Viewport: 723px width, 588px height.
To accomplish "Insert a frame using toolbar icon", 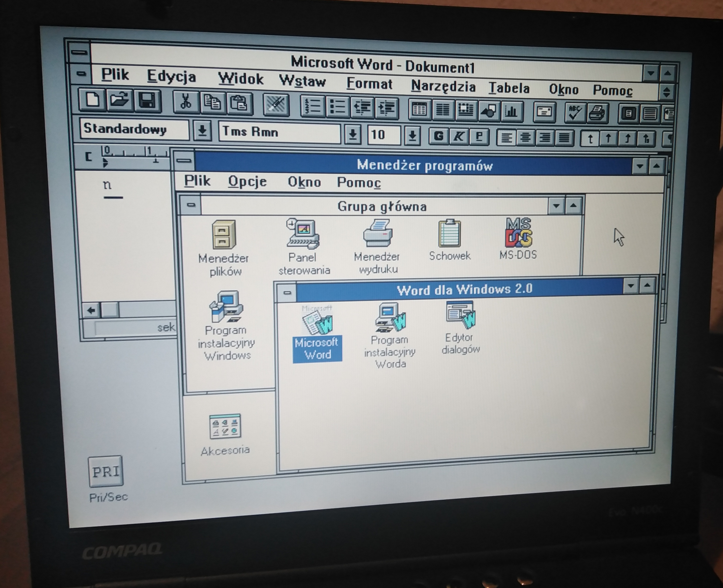I will coord(466,110).
